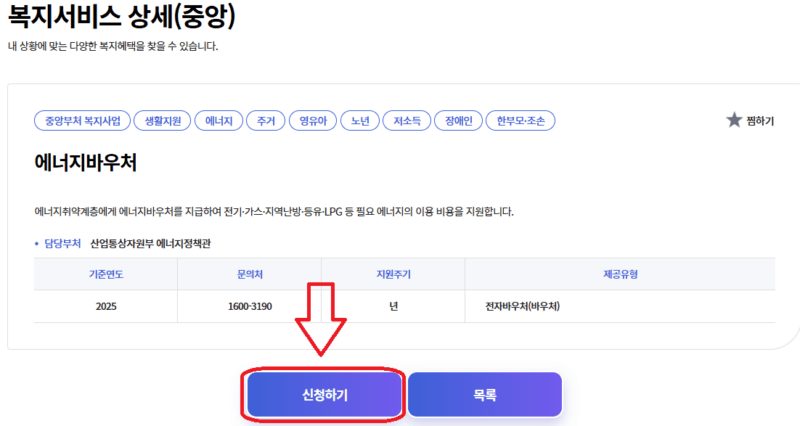
Task: Click the 제공유형 column header
Action: click(620, 274)
